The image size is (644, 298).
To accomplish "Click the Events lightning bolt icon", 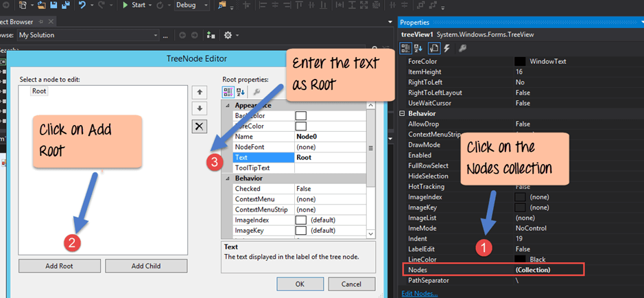I will click(447, 48).
